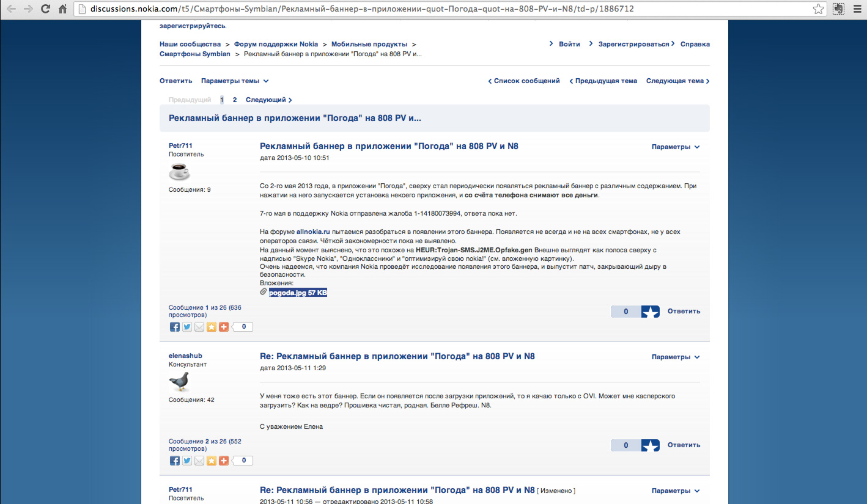Email the first post via envelope icon
867x504 pixels.
click(x=199, y=327)
